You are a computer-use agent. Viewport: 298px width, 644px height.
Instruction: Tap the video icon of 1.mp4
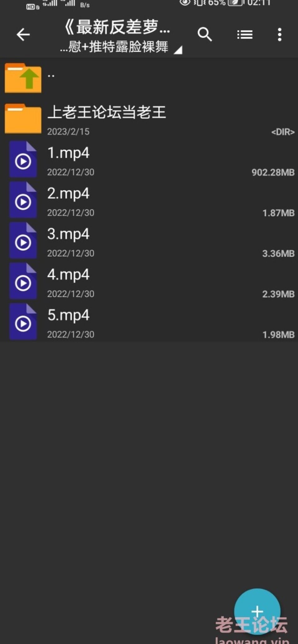coord(23,159)
